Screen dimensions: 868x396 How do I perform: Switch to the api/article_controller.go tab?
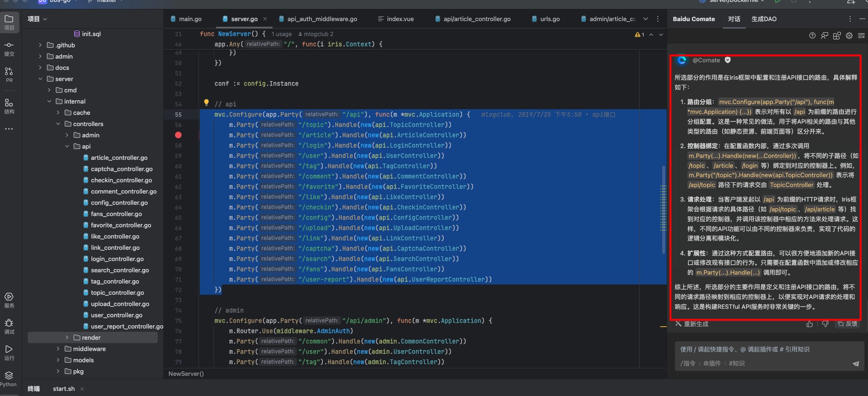(x=472, y=19)
